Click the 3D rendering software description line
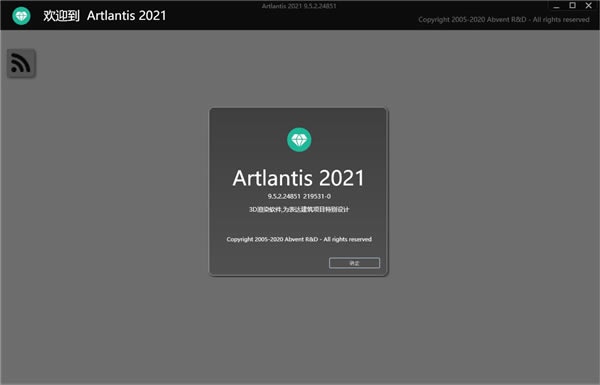The width and height of the screenshot is (600, 385). tap(299, 209)
